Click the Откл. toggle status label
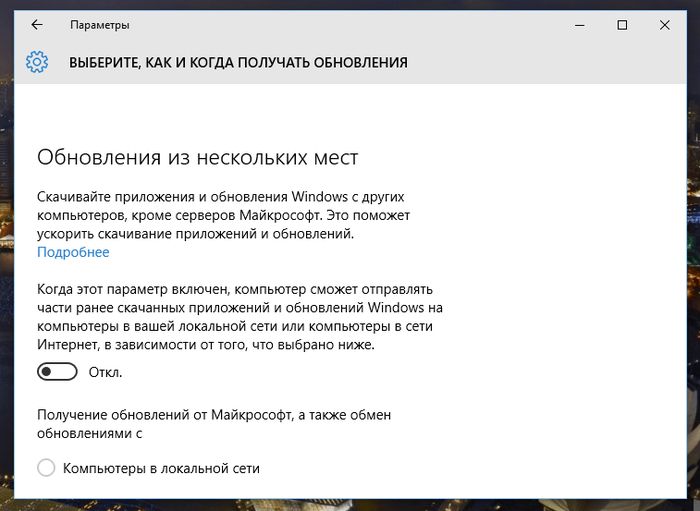 [105, 372]
